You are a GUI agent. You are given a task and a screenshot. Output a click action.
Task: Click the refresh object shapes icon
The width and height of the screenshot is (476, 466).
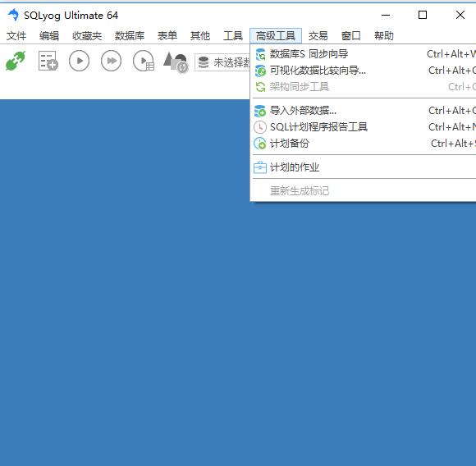click(176, 62)
